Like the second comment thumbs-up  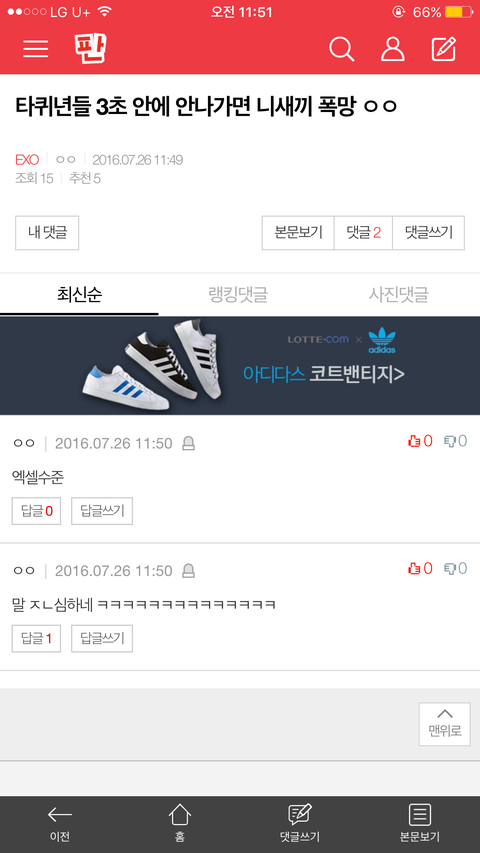tap(420, 568)
